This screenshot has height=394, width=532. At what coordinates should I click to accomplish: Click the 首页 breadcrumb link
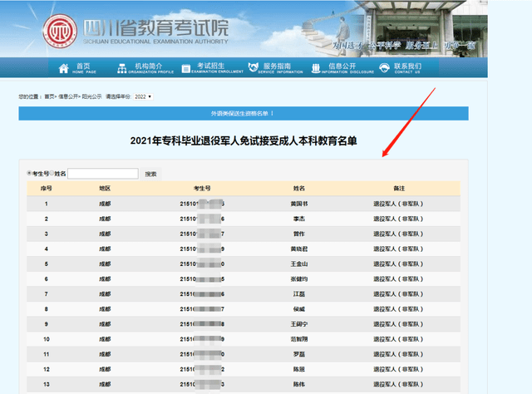tap(50, 96)
